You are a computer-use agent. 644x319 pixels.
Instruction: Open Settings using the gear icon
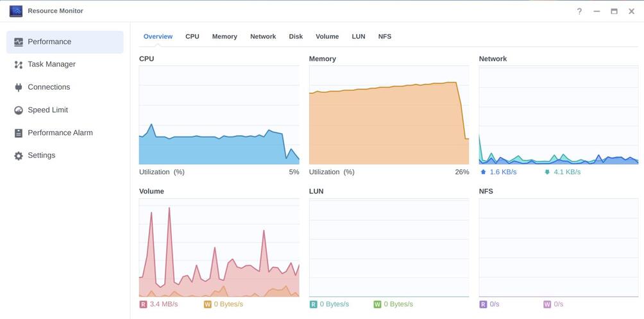19,156
